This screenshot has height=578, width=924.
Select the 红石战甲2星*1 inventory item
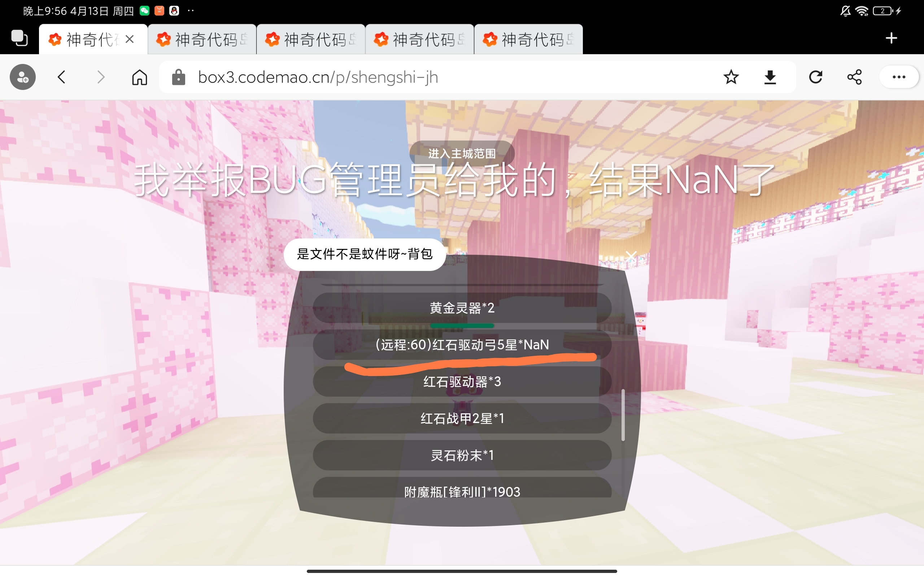(462, 418)
